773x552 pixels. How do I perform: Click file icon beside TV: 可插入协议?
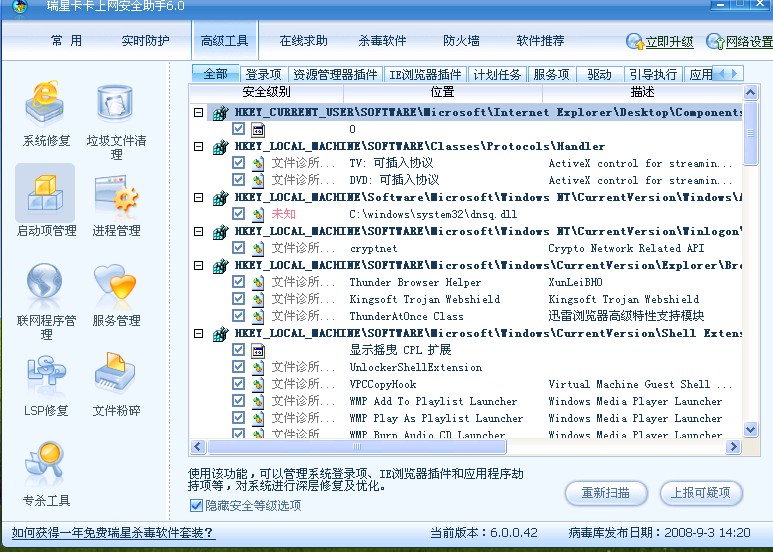[258, 164]
